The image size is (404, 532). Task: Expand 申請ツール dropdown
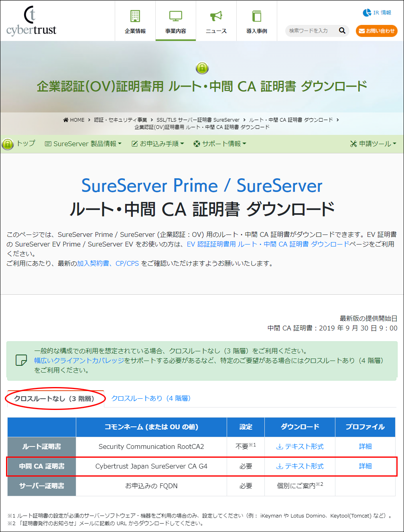pos(373,144)
